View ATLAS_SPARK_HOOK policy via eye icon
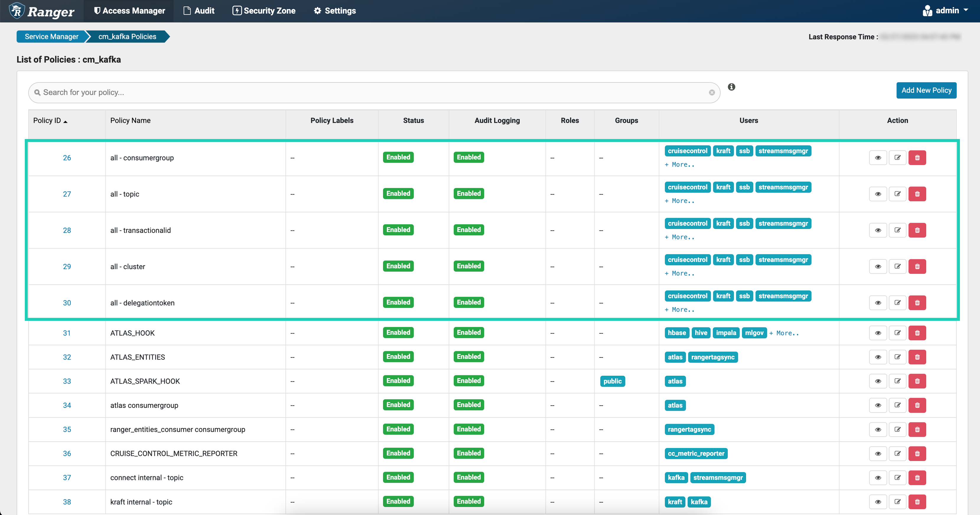 [x=878, y=381]
